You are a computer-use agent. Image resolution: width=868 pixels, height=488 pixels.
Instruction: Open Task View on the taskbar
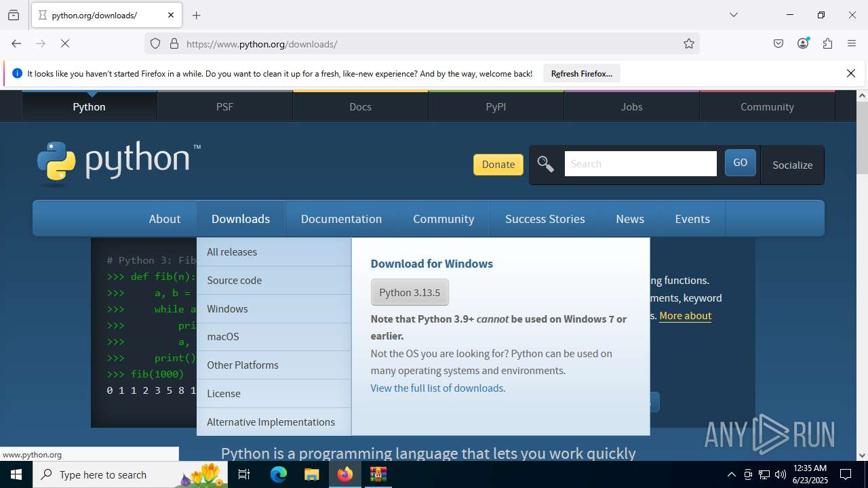pos(244,474)
